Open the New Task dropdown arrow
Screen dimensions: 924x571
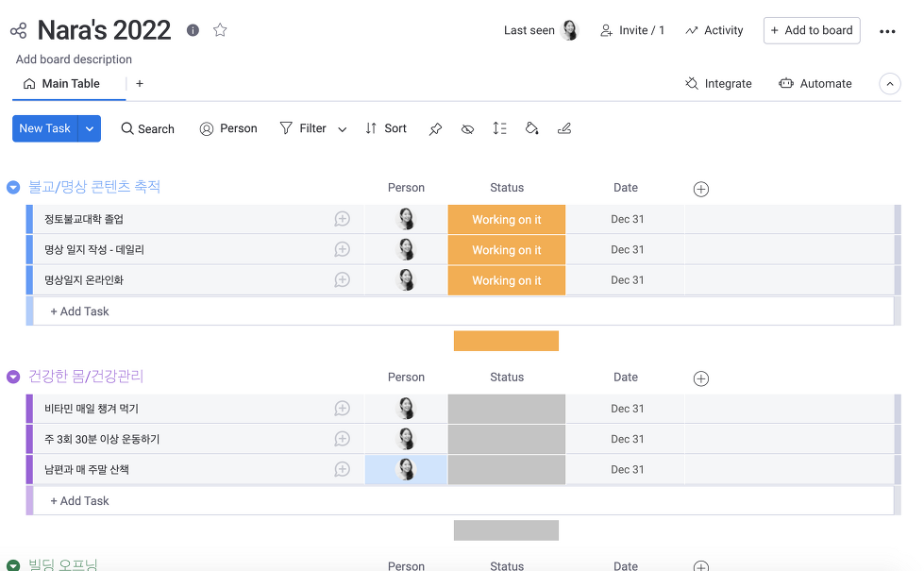(90, 129)
